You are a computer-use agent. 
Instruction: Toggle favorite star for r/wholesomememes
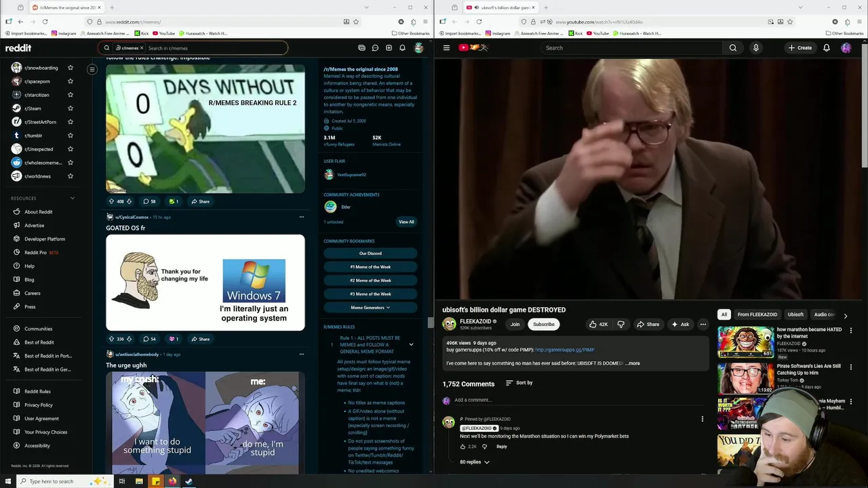point(71,163)
